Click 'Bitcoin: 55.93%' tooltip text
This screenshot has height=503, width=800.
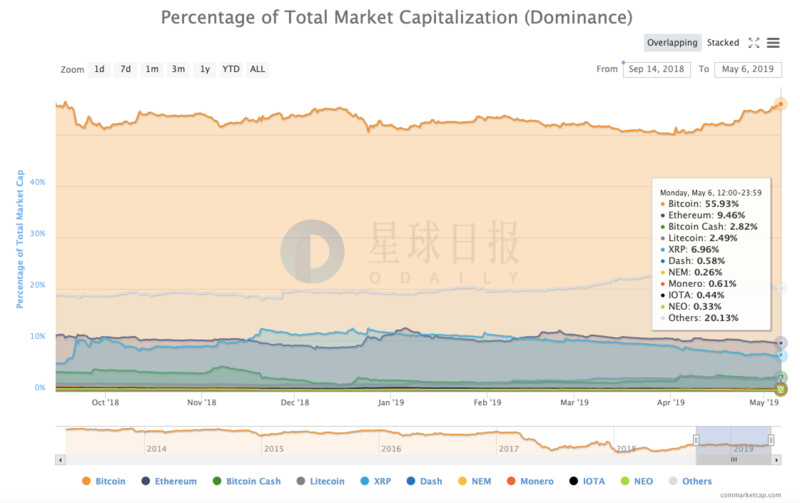coord(703,204)
